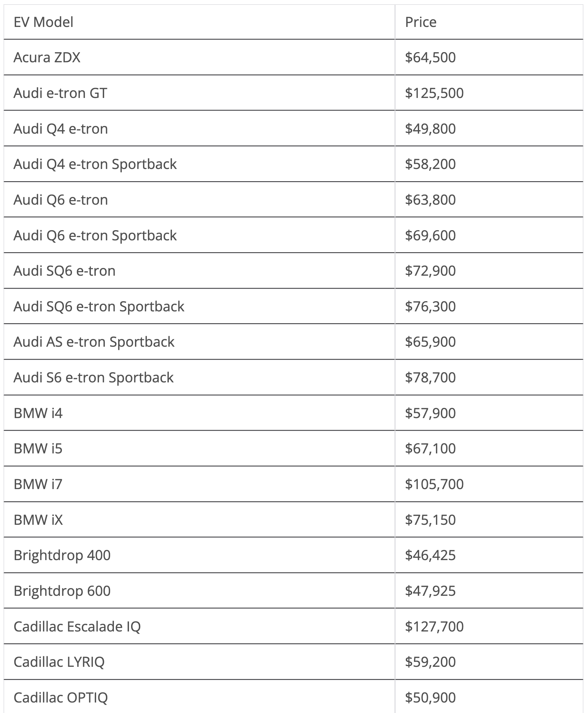This screenshot has width=588, height=713.
Task: Select the $125,500 price cell
Action: click(x=434, y=93)
